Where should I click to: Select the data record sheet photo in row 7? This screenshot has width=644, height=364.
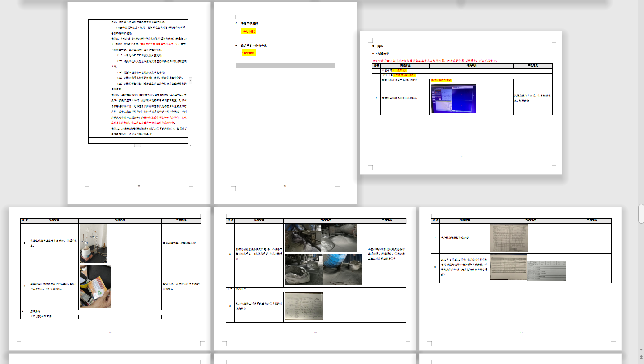(509, 238)
